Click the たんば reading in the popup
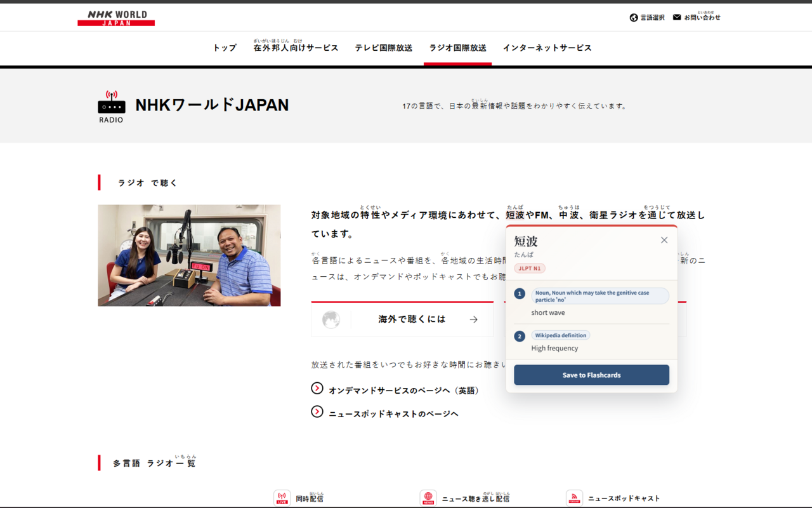The height and width of the screenshot is (508, 812). click(524, 255)
